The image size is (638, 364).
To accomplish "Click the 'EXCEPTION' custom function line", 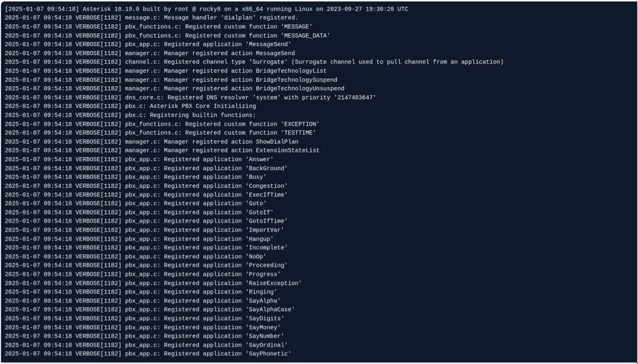I will pos(162,124).
